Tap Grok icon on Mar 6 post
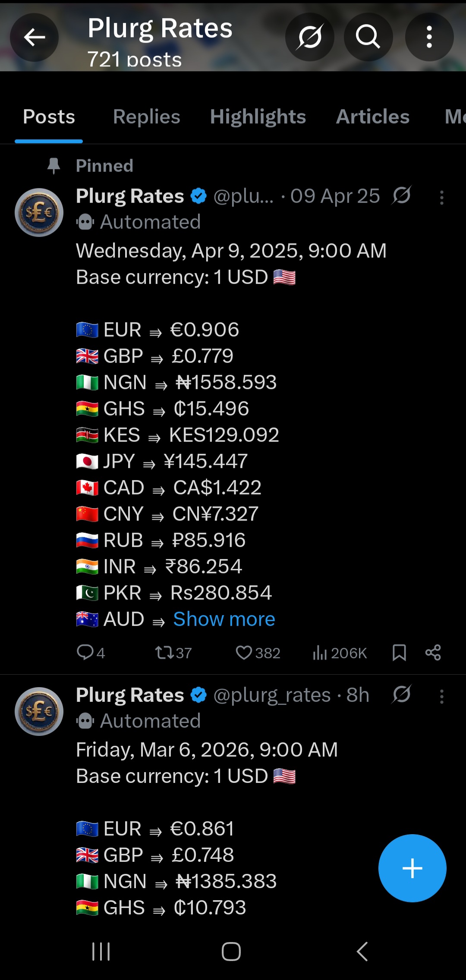 click(401, 694)
